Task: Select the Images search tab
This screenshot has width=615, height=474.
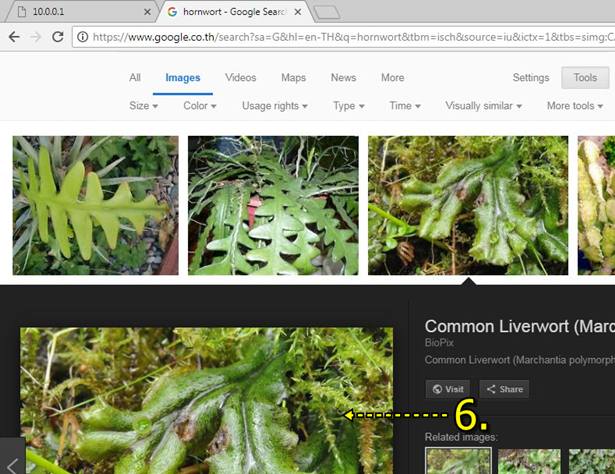Action: click(183, 78)
